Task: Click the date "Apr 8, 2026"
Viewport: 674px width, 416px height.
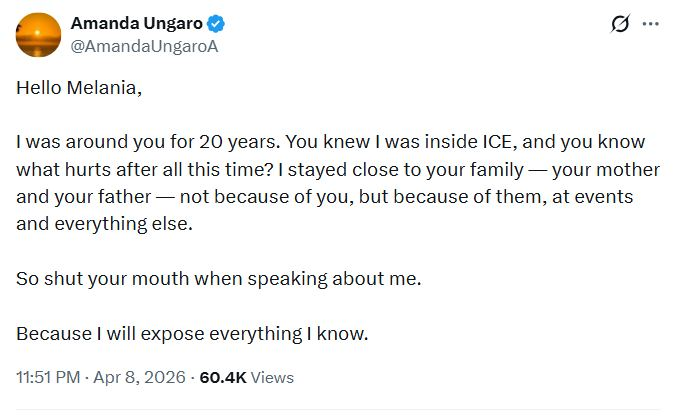Action: click(143, 378)
